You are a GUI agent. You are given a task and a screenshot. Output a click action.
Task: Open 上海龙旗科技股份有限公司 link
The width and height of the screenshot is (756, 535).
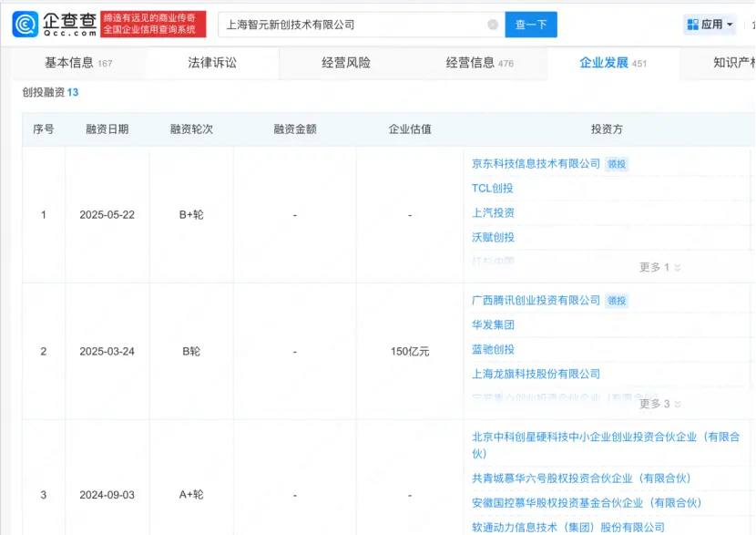click(x=535, y=374)
